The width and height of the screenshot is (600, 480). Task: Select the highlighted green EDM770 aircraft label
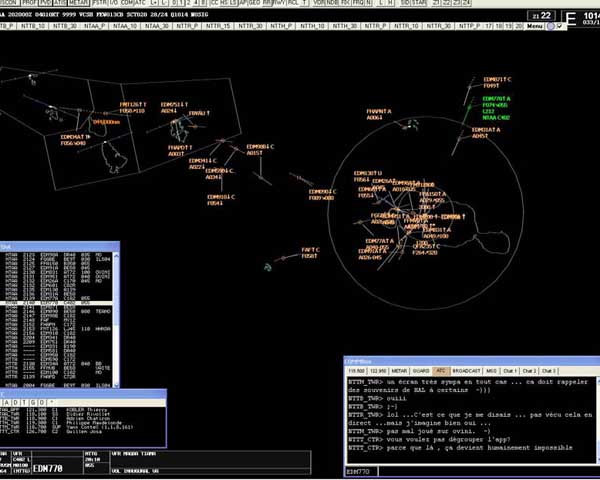pyautogui.click(x=496, y=108)
